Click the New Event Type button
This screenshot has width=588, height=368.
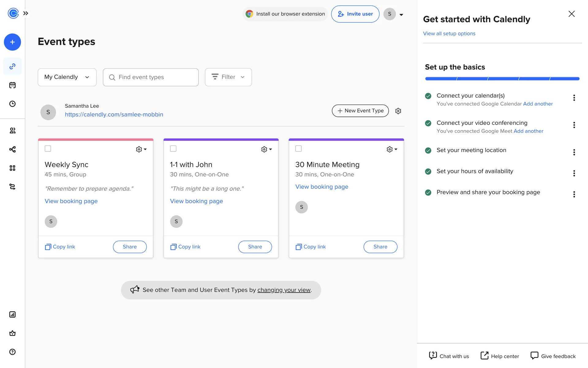[x=360, y=111]
